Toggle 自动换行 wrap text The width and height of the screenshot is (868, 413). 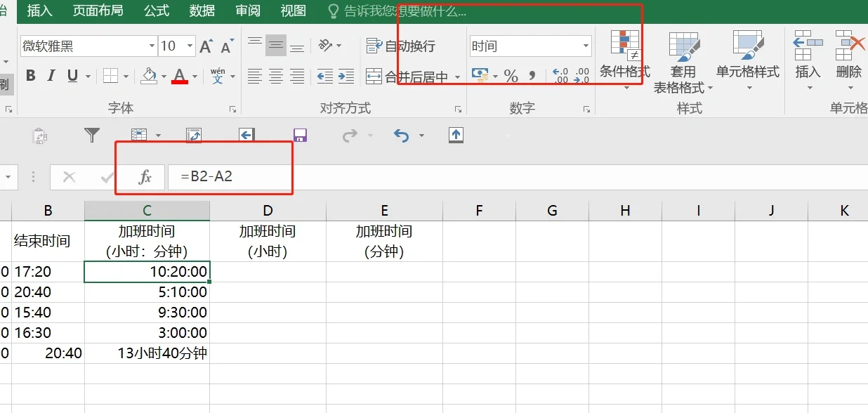click(401, 46)
